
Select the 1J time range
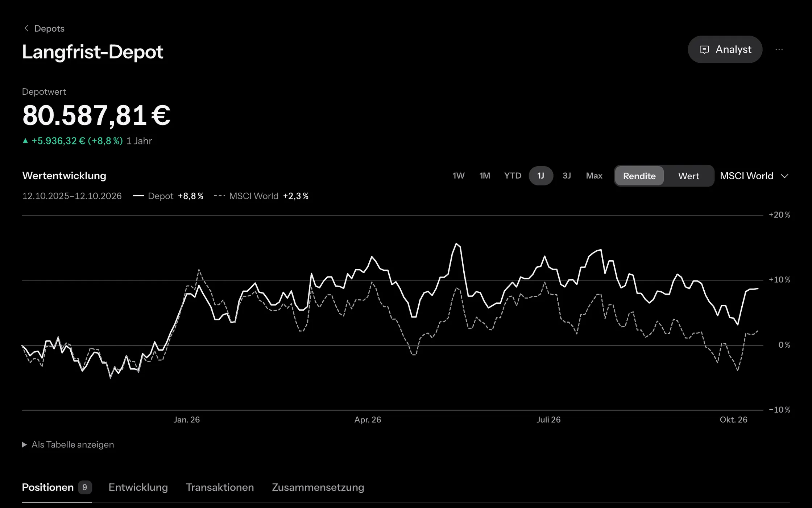[x=541, y=176]
